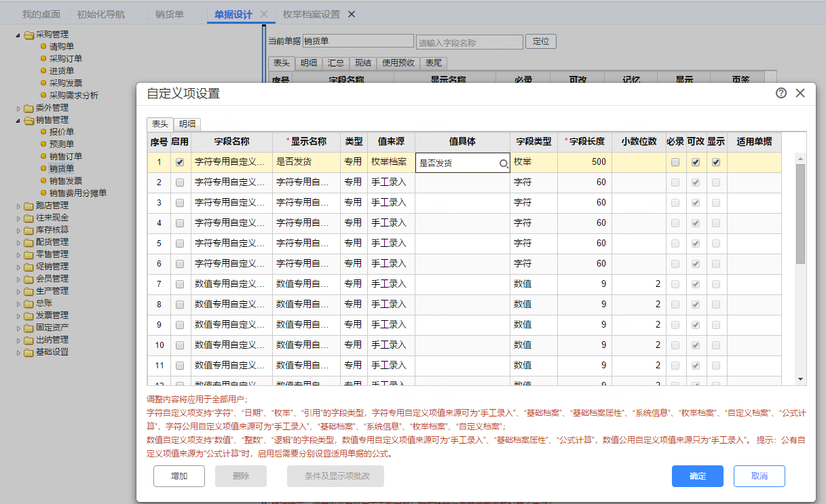Click the 会员管理 folder icon

click(x=29, y=279)
